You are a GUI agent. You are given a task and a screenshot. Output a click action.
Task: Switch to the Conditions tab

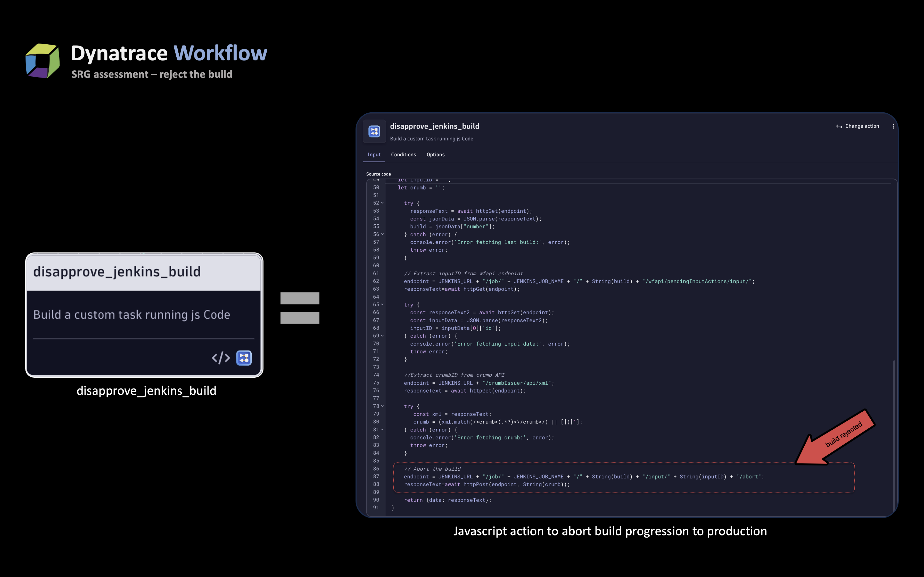[x=403, y=155]
